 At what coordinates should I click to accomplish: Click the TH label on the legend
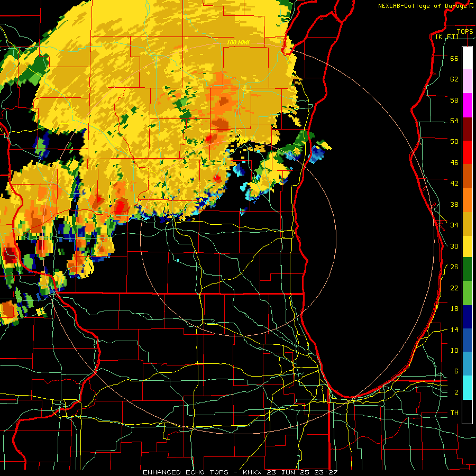click(x=454, y=413)
